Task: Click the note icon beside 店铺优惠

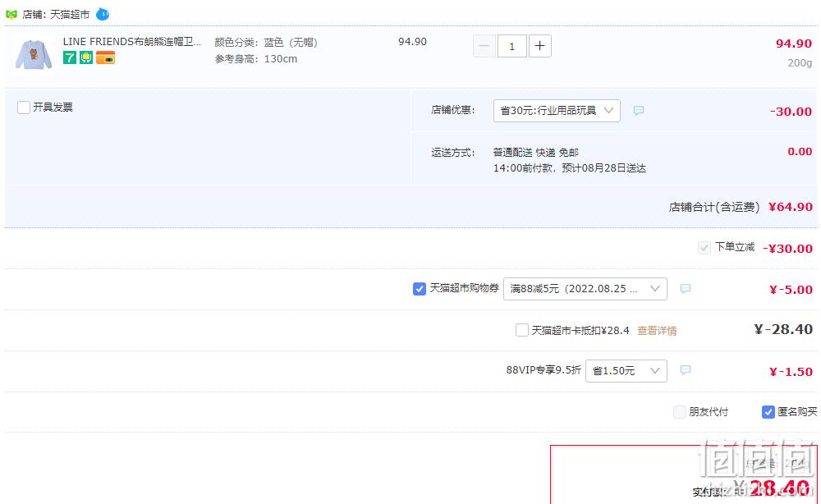Action: [x=638, y=111]
